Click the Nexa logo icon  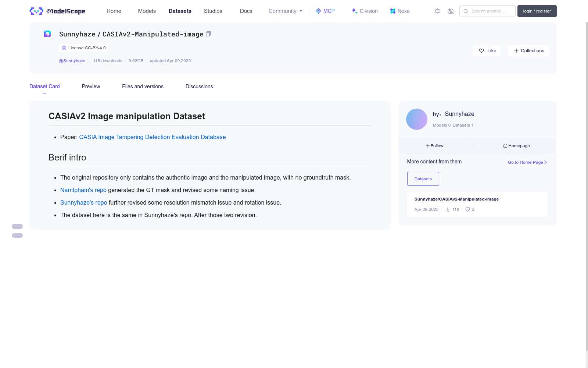(x=393, y=11)
